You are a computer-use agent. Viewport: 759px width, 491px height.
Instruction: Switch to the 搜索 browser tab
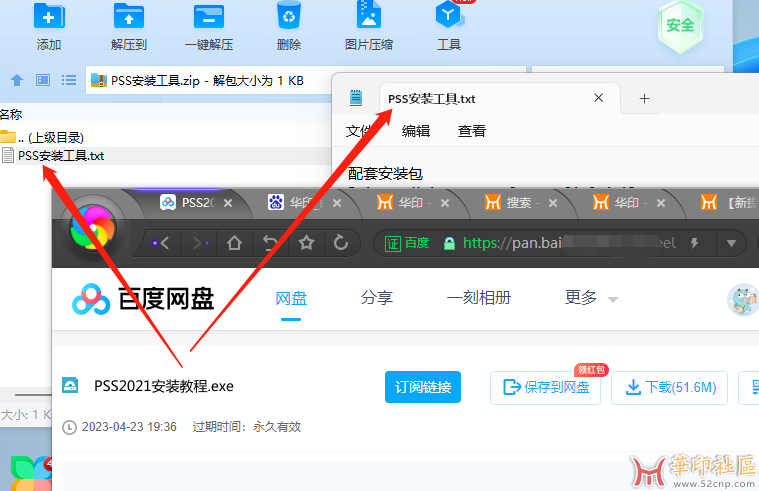tap(512, 202)
